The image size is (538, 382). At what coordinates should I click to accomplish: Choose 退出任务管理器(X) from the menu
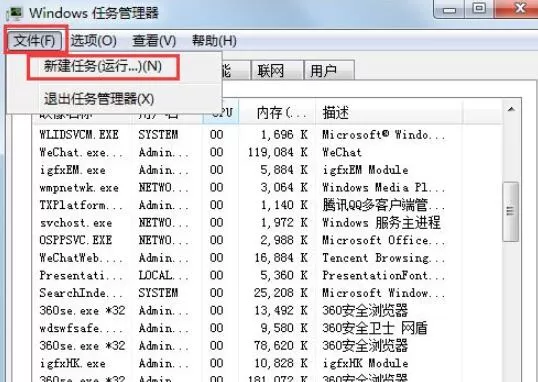(99, 99)
